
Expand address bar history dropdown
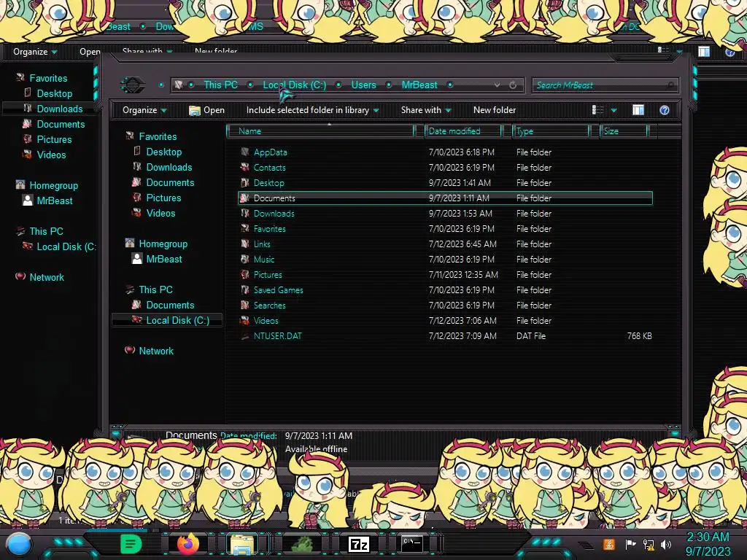click(497, 85)
